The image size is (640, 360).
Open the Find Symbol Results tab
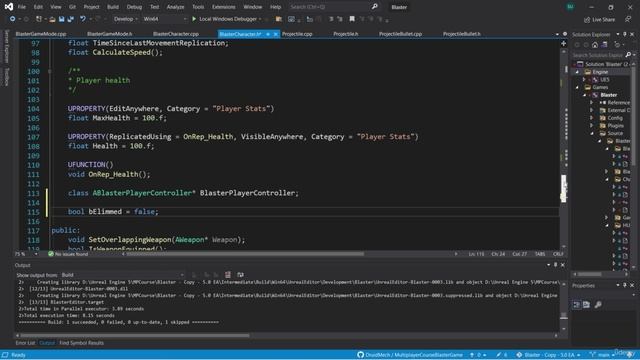tap(81, 343)
